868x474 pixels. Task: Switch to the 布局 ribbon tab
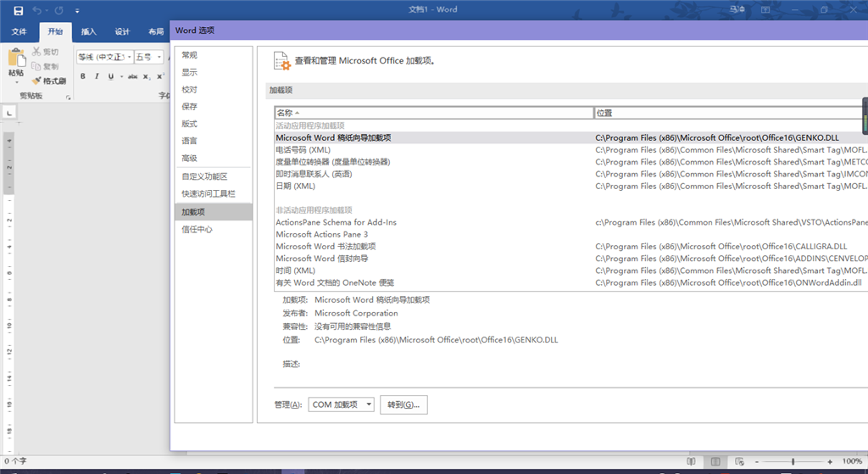(156, 31)
